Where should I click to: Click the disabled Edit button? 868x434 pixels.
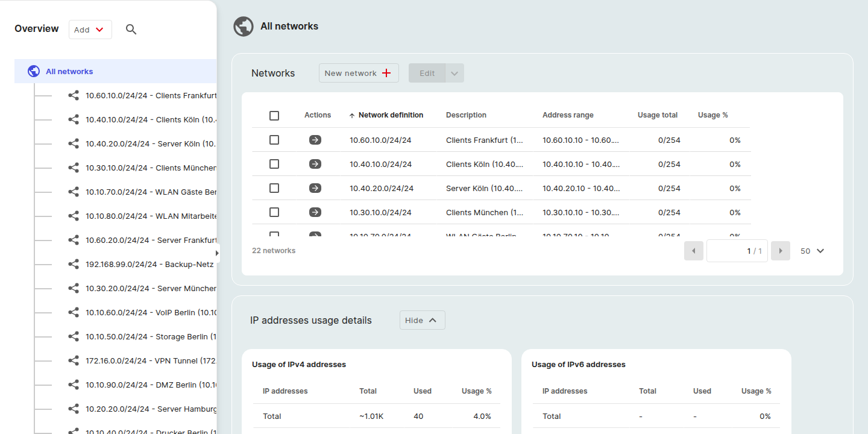[x=427, y=73]
